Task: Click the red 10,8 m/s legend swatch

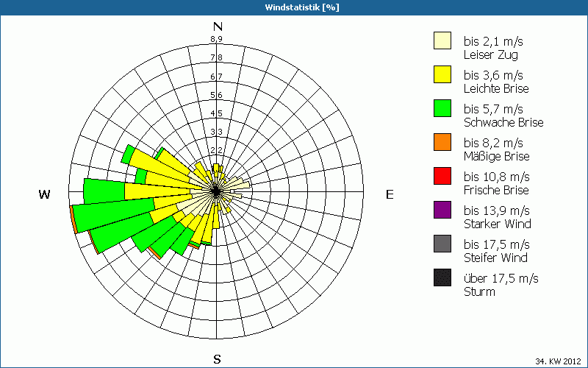Action: point(442,176)
